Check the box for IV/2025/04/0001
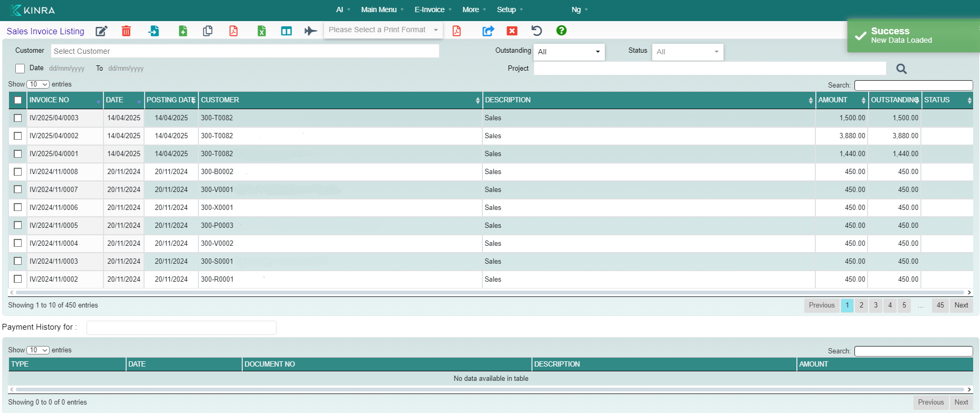The height and width of the screenshot is (413, 980). click(x=18, y=154)
